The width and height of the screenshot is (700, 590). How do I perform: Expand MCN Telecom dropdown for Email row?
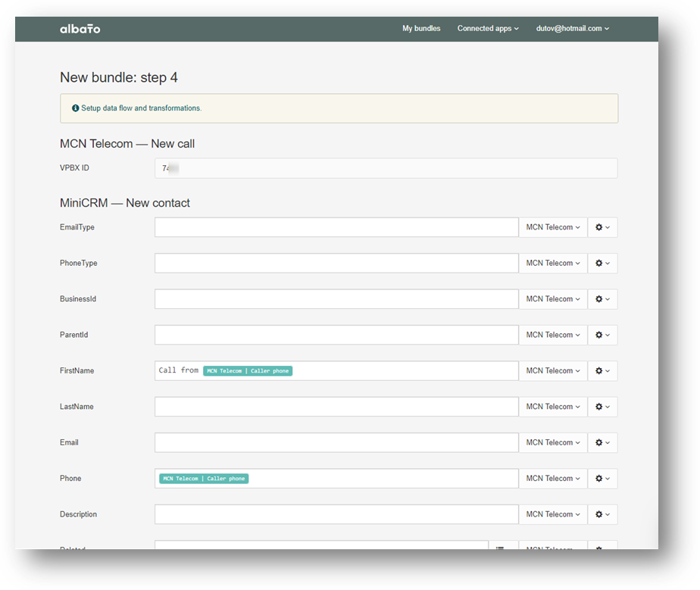pos(553,442)
